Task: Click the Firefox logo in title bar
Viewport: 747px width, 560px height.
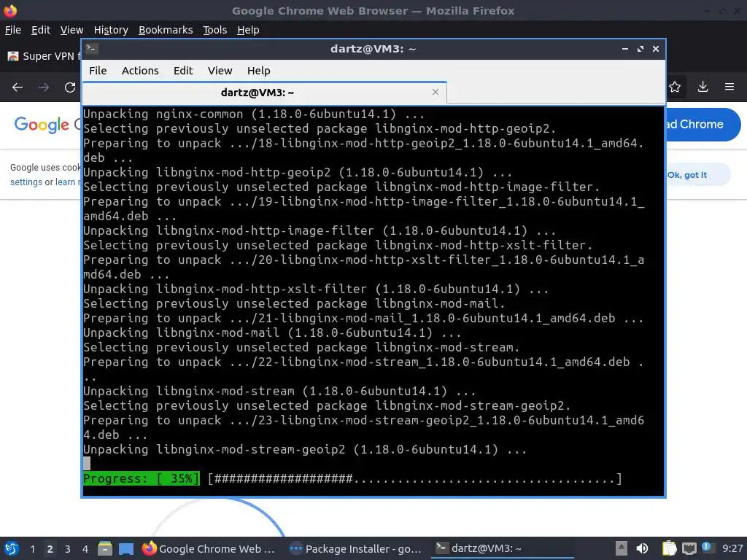Action: [x=10, y=10]
